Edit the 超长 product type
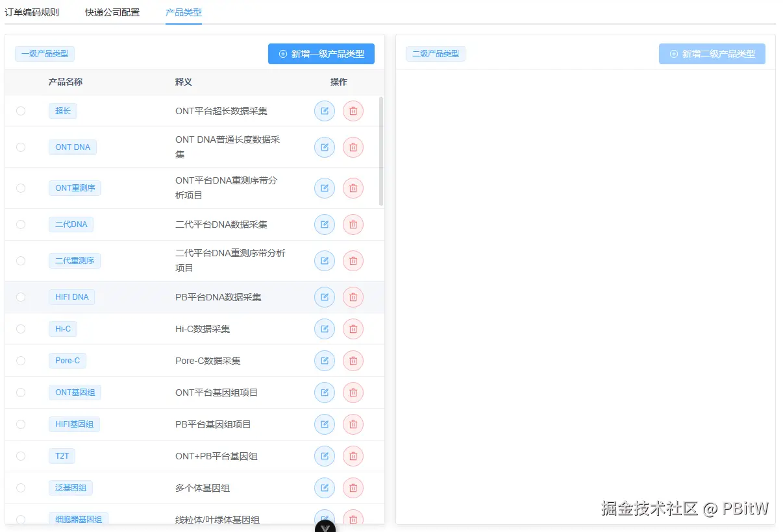The image size is (783, 532). click(x=325, y=111)
